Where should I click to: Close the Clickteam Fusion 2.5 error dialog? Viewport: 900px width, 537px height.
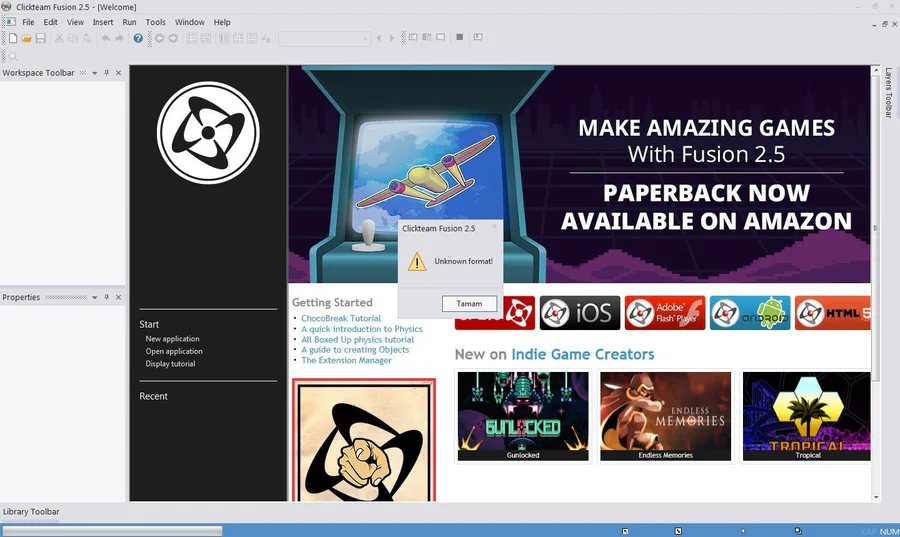494,226
